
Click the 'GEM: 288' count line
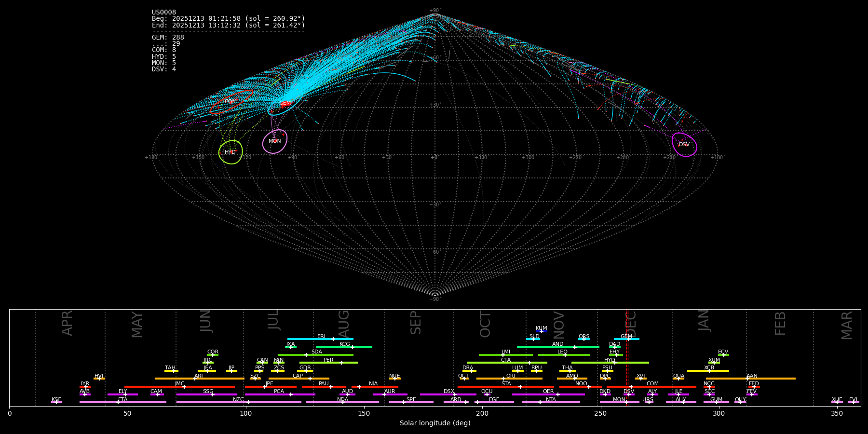coord(168,37)
